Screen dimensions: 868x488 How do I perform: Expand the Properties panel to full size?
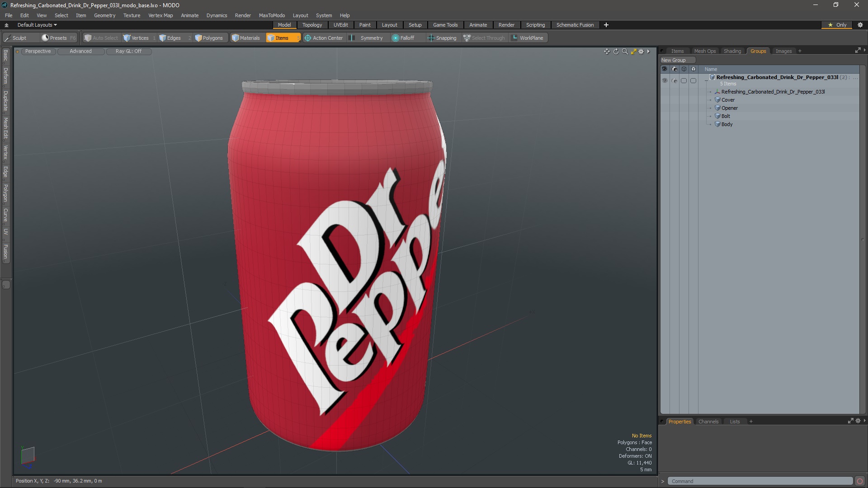[850, 421]
